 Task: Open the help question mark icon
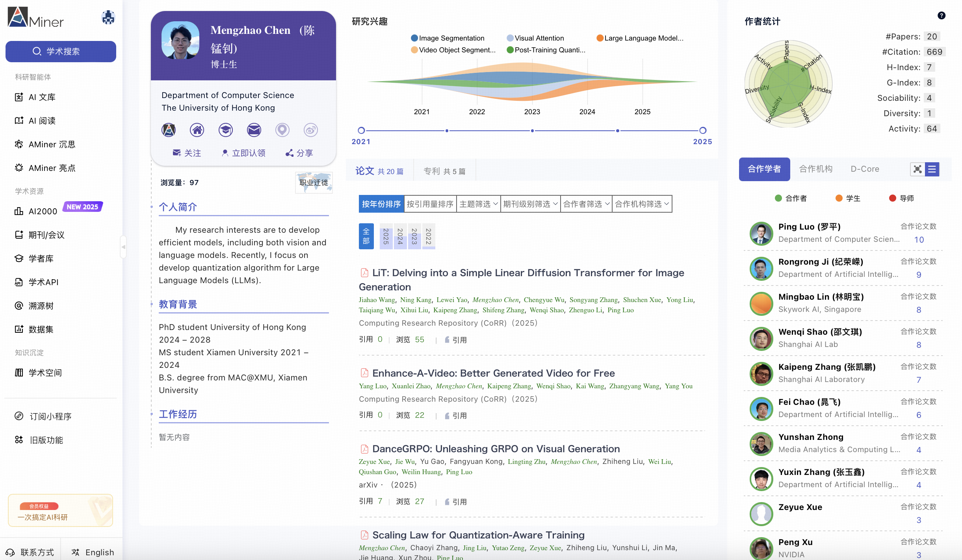(941, 16)
